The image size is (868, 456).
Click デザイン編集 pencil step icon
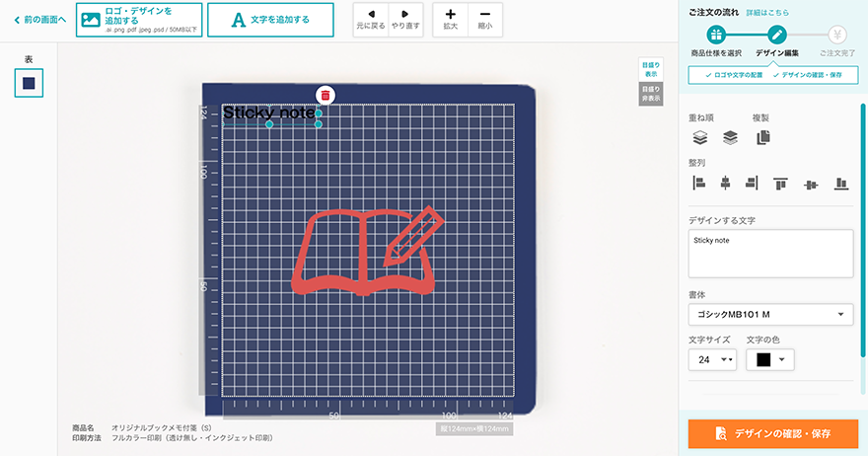pyautogui.click(x=776, y=35)
